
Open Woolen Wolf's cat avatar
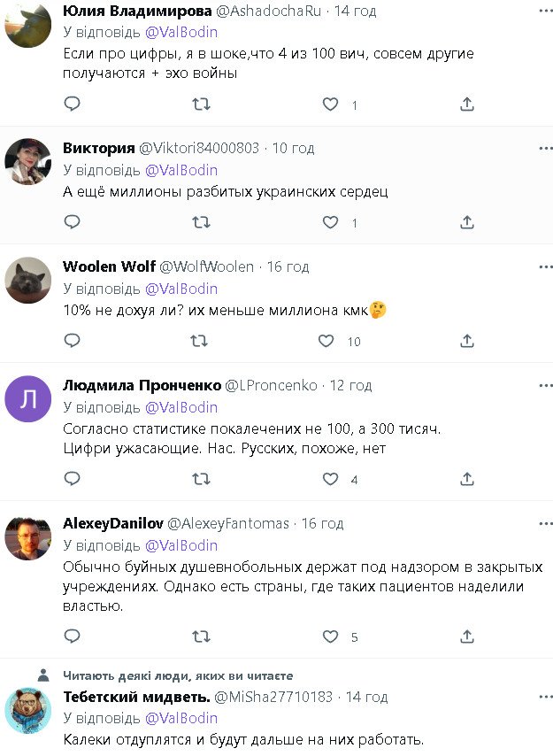pyautogui.click(x=28, y=280)
